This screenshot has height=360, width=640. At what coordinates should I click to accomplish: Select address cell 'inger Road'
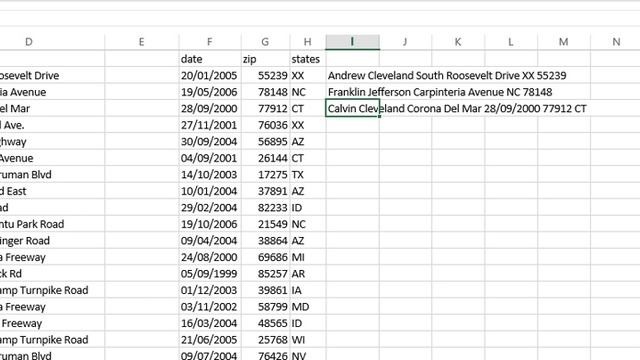52,240
